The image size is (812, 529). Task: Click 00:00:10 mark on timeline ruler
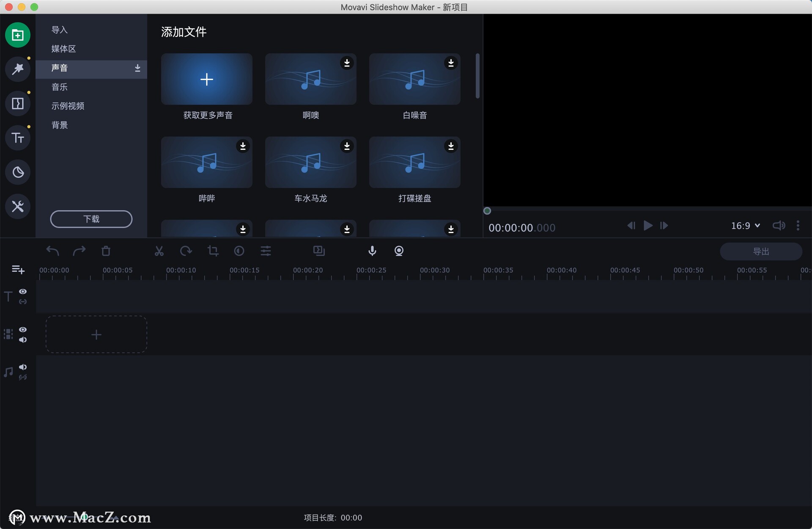point(181,270)
